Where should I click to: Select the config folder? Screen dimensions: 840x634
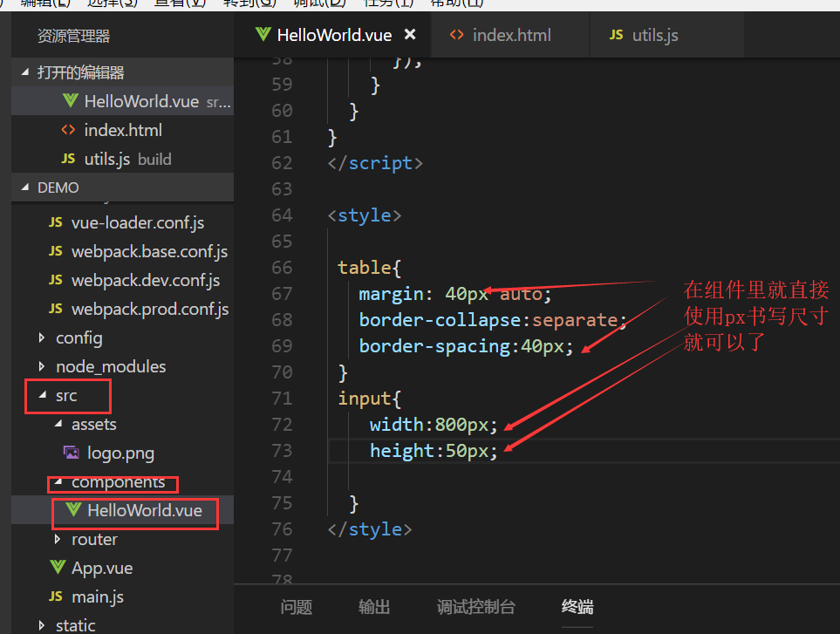click(x=79, y=338)
